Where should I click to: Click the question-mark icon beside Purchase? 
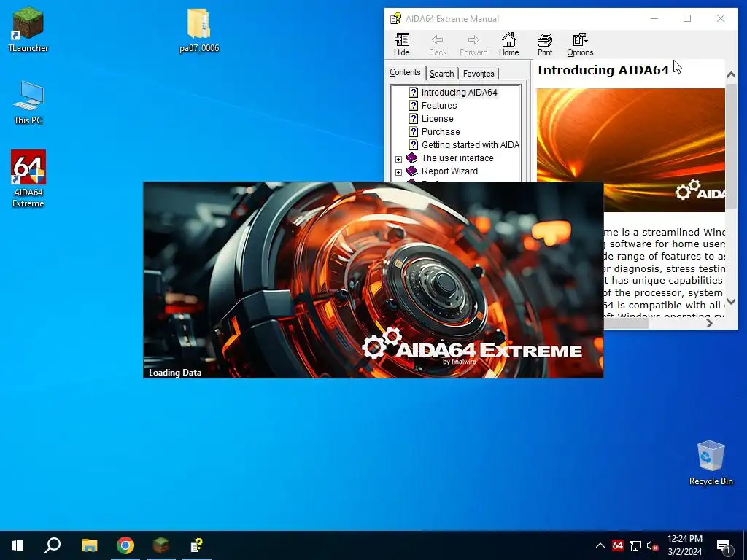coord(414,131)
